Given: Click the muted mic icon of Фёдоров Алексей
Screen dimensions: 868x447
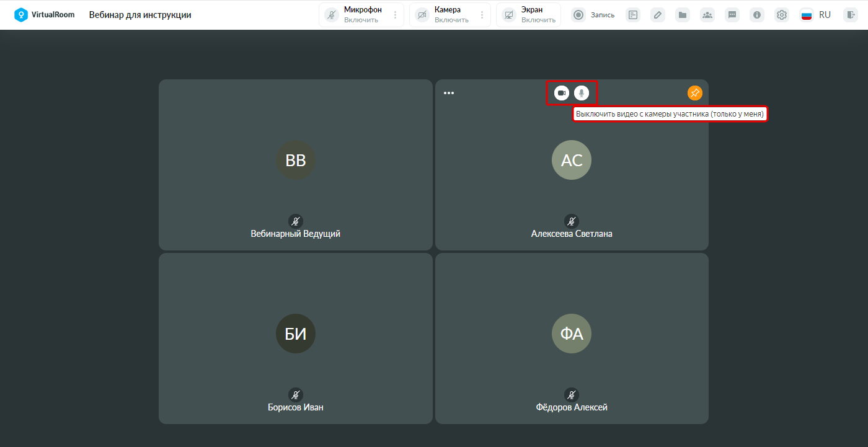Looking at the screenshot, I should coord(572,394).
